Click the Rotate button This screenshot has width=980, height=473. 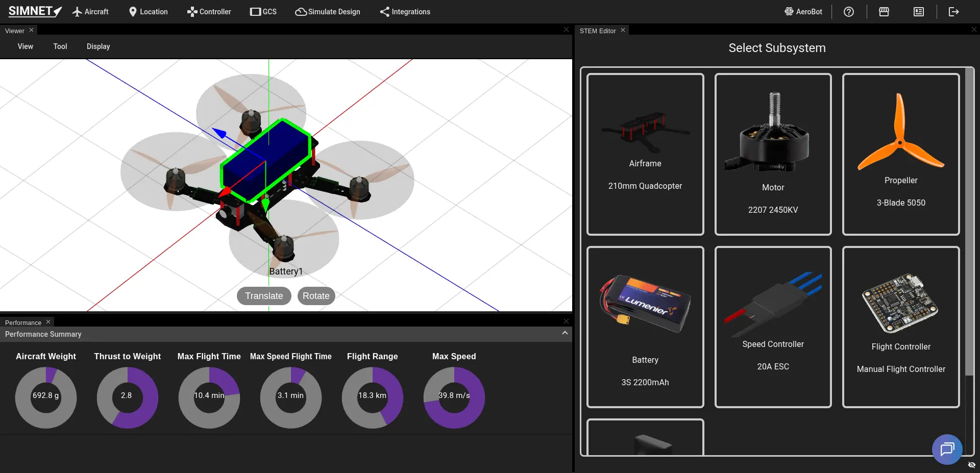pyautogui.click(x=316, y=296)
